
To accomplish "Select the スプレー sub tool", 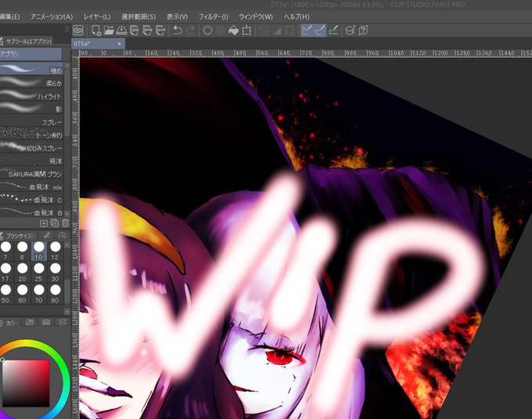I will pyautogui.click(x=31, y=122).
